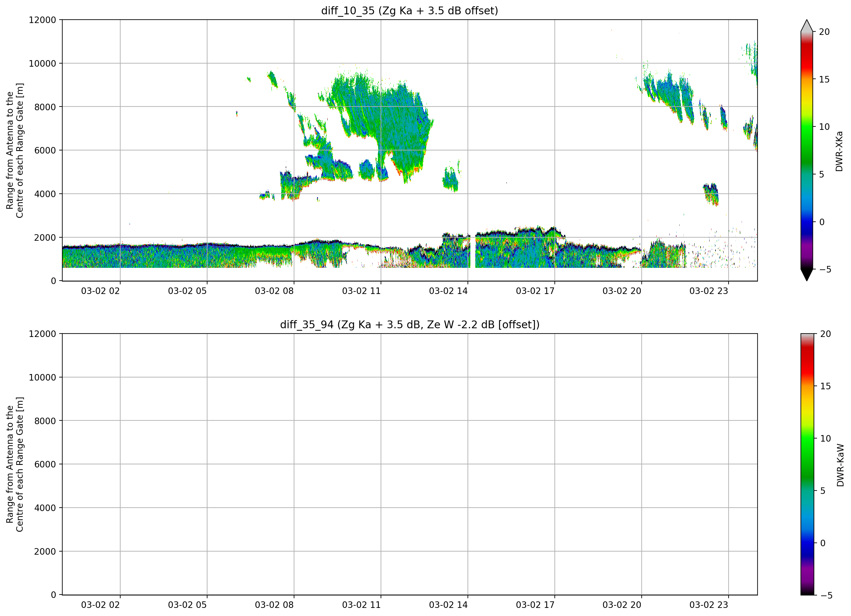Image resolution: width=851 pixels, height=616 pixels.
Task: Click '03-02 05' tick under diff_35_94 plot
Action: (x=187, y=605)
